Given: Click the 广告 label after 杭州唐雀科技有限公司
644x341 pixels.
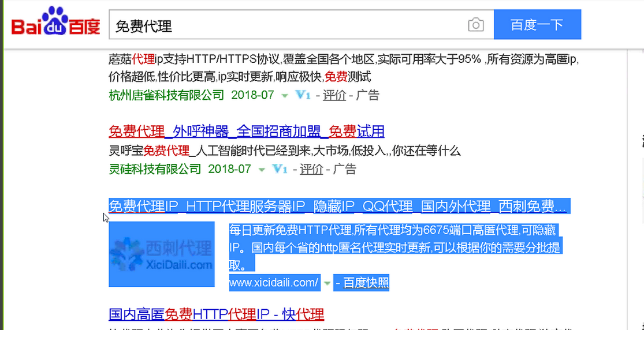Looking at the screenshot, I should coord(367,95).
